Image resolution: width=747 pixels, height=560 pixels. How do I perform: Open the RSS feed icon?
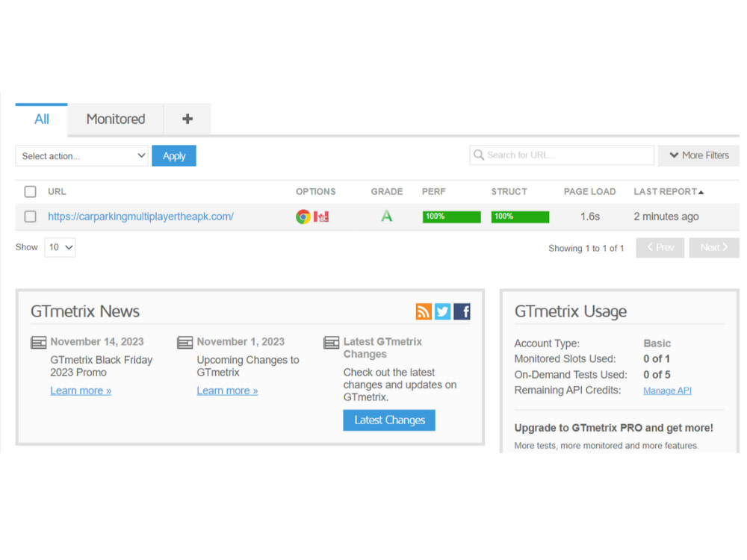point(424,311)
